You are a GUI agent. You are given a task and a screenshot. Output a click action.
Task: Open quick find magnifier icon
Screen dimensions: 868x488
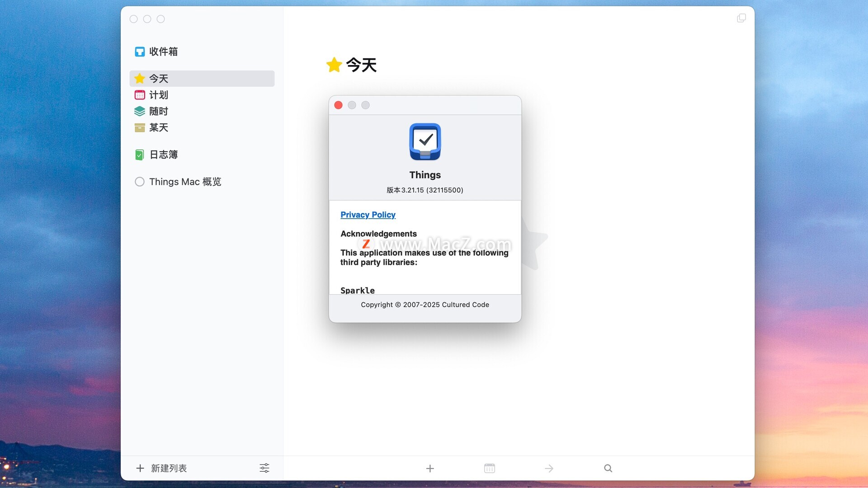point(608,468)
